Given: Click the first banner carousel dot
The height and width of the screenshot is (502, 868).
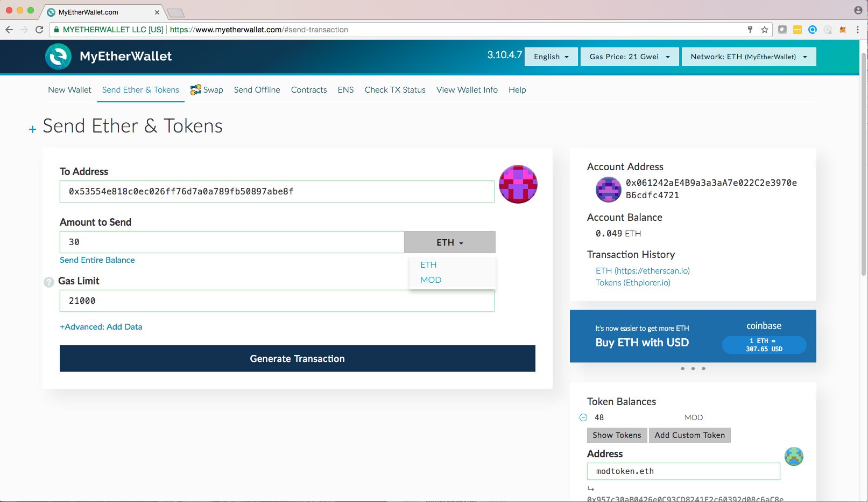Looking at the screenshot, I should [683, 368].
